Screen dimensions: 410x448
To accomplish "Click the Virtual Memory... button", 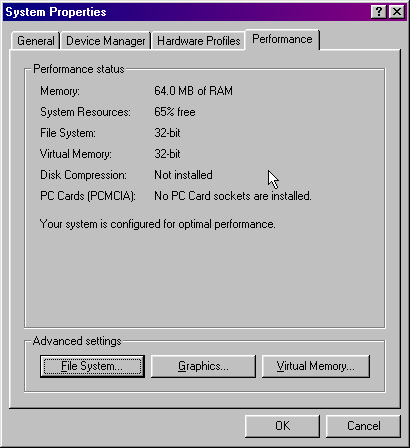I will 316,366.
